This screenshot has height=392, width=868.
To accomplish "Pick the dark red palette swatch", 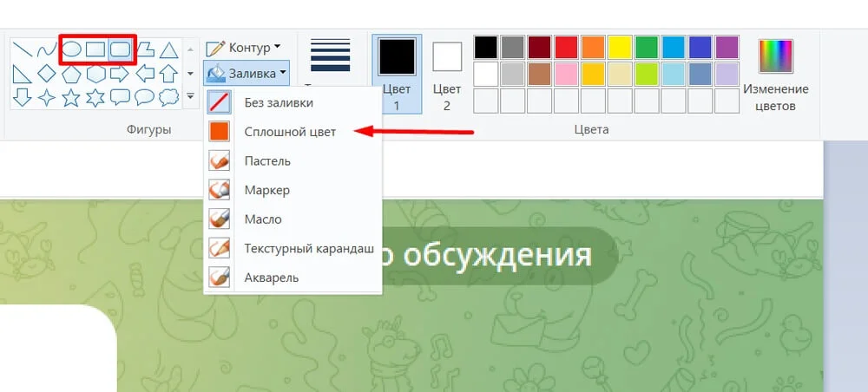I will pyautogui.click(x=540, y=48).
